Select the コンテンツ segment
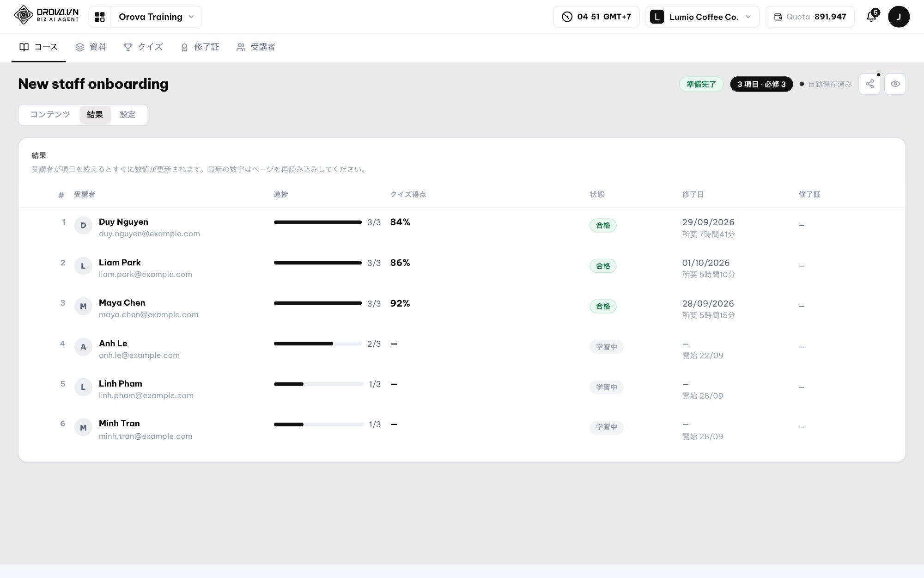Image resolution: width=924 pixels, height=578 pixels. point(50,115)
